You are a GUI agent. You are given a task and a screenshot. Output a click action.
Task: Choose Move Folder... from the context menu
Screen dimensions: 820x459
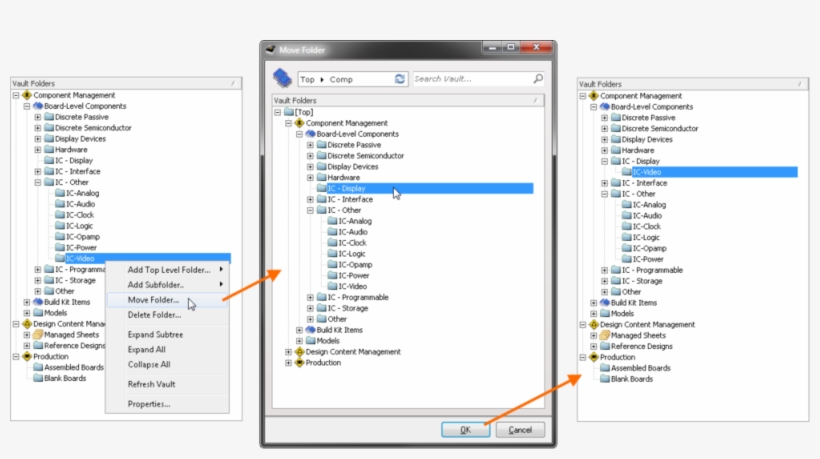153,300
